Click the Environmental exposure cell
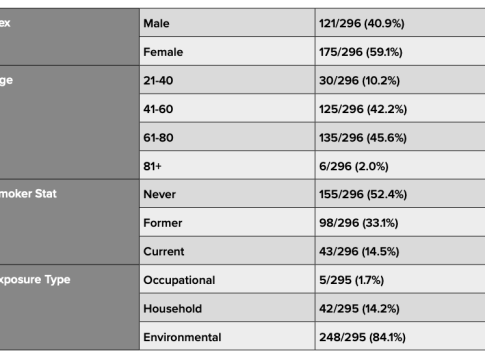 pos(227,336)
